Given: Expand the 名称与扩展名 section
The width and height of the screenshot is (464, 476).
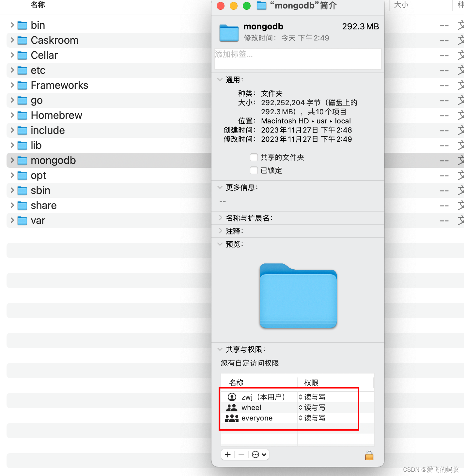Looking at the screenshot, I should (220, 218).
